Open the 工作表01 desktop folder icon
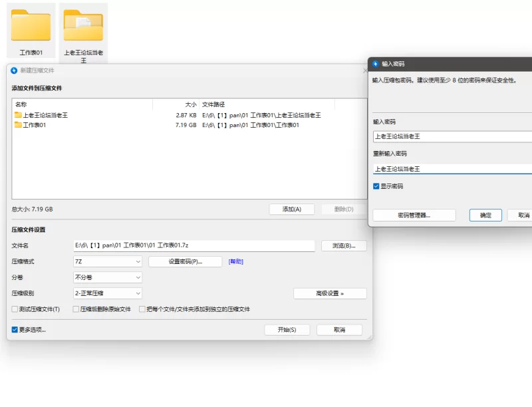 (x=31, y=31)
